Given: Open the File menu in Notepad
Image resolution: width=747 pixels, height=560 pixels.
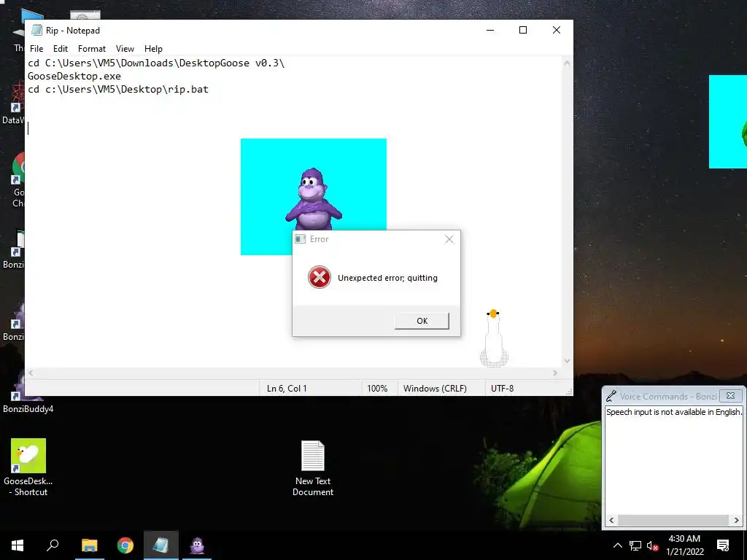Looking at the screenshot, I should [36, 49].
